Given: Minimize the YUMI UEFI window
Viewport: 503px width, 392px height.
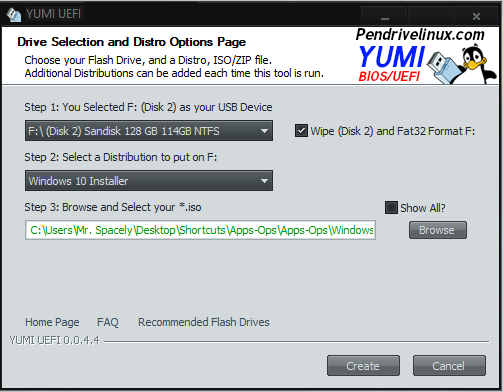Looking at the screenshot, I should coord(385,17).
